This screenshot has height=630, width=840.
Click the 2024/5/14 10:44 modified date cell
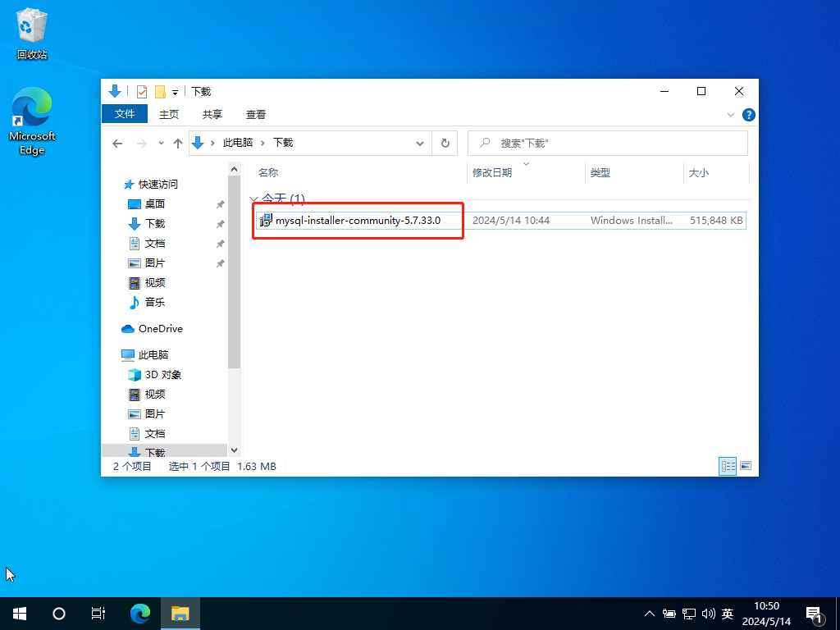(x=511, y=220)
